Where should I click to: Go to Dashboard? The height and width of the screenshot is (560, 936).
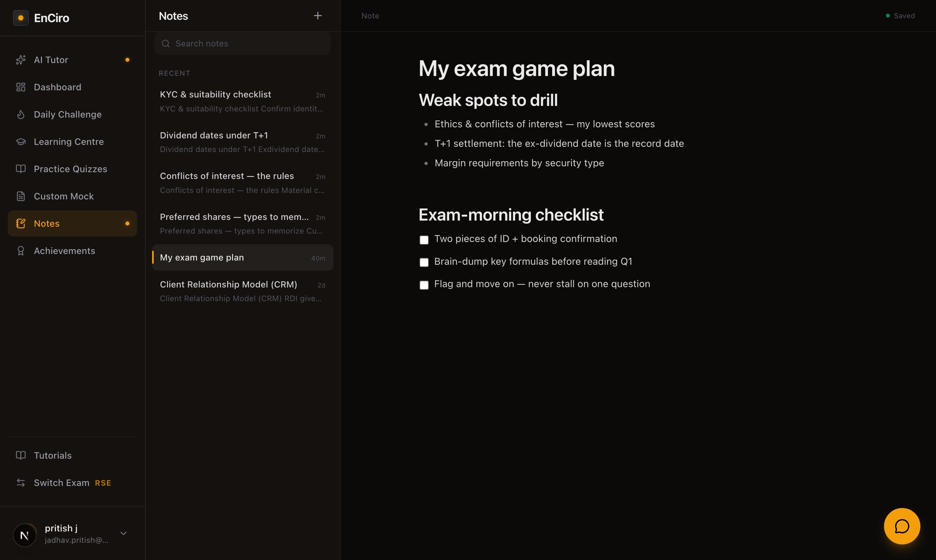[x=72, y=87]
